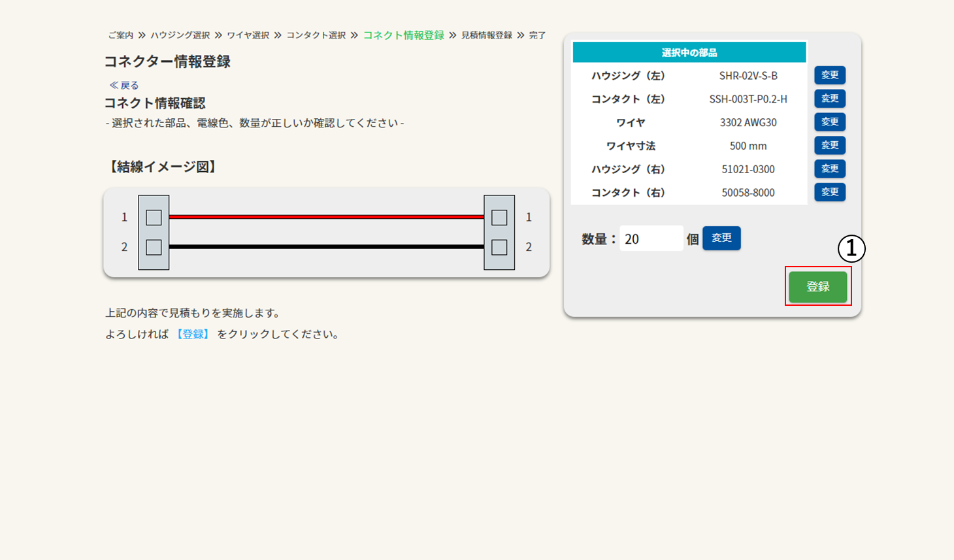Select pin 2 square on the right connector
Viewport: 954px width, 560px height.
point(499,248)
